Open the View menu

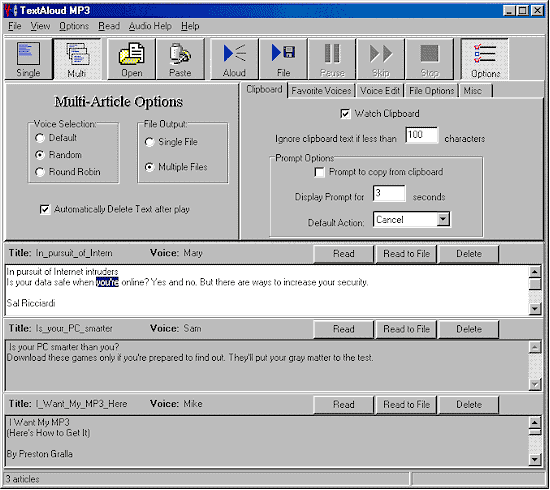coord(40,26)
